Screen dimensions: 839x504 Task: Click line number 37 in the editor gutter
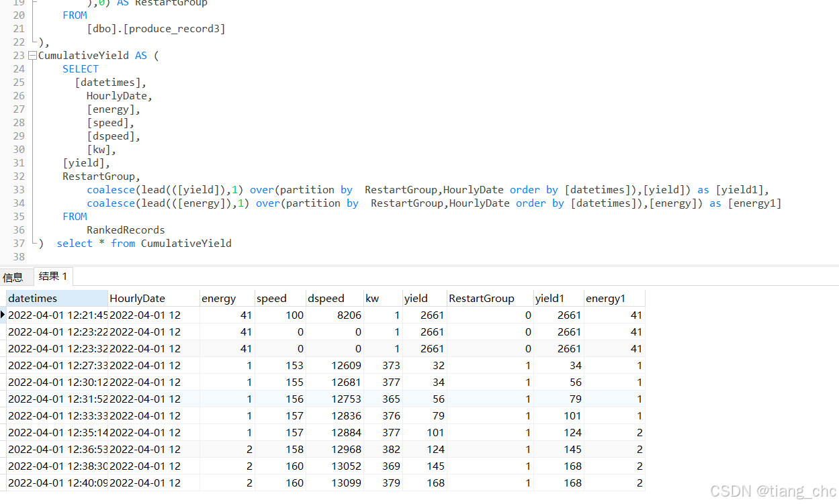pyautogui.click(x=18, y=244)
